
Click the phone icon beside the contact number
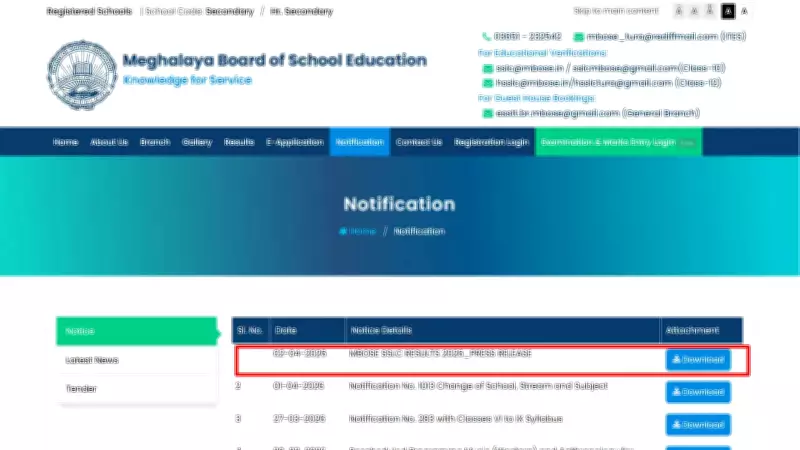(486, 37)
